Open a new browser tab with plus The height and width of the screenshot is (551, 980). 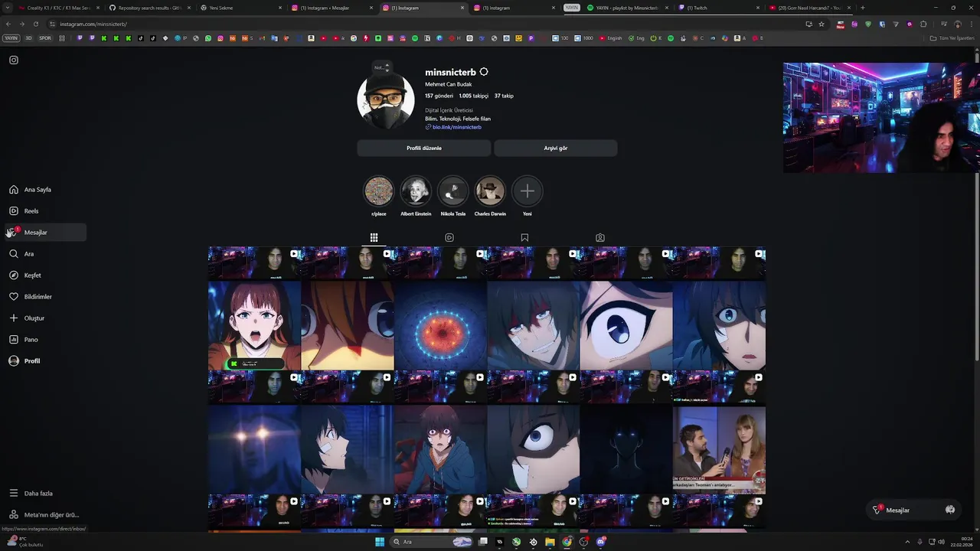click(863, 8)
